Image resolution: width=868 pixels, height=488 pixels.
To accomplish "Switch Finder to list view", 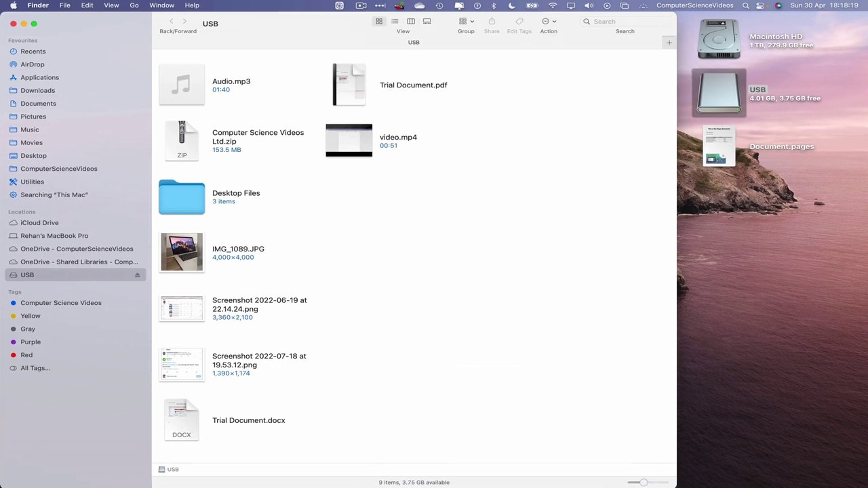I will (395, 22).
